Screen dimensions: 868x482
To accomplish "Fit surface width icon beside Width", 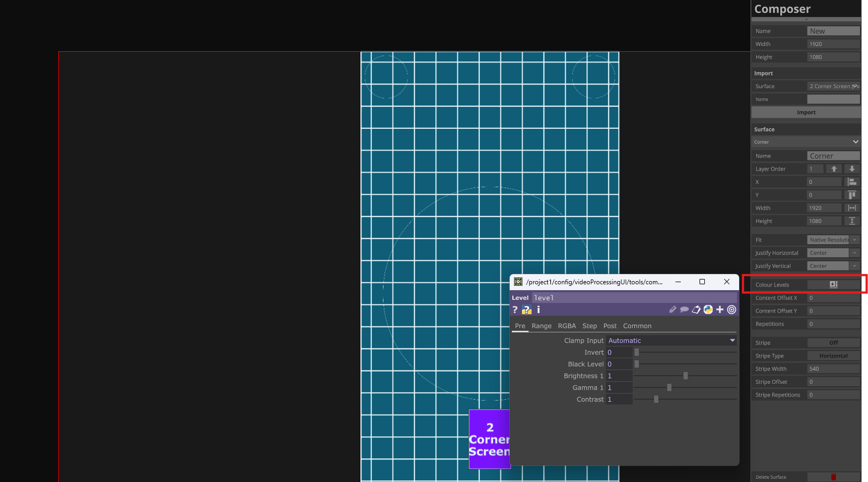I will 852,208.
